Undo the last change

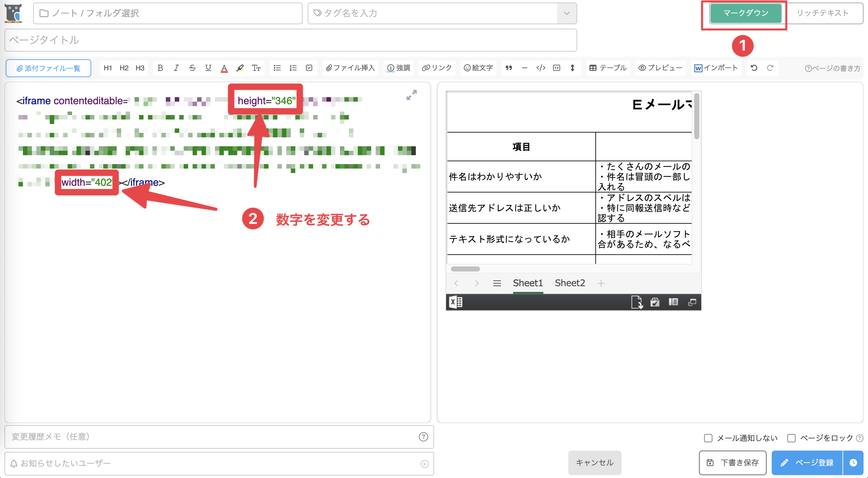(754, 68)
